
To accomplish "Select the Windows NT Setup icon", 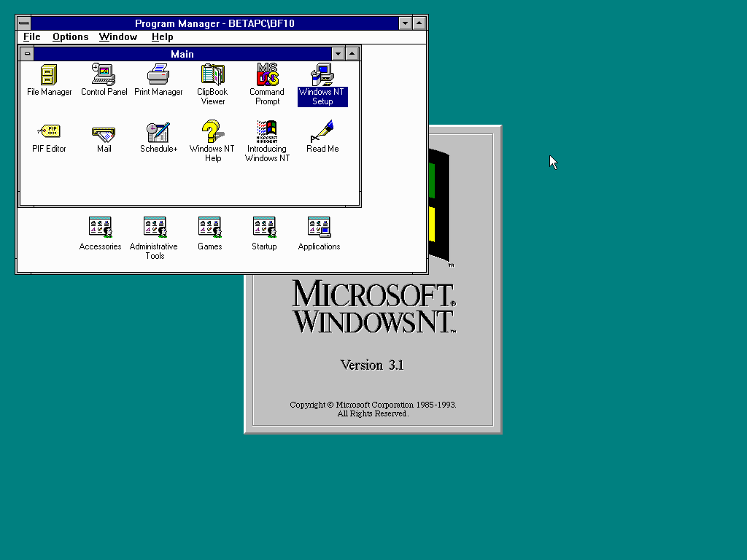I will click(x=322, y=75).
